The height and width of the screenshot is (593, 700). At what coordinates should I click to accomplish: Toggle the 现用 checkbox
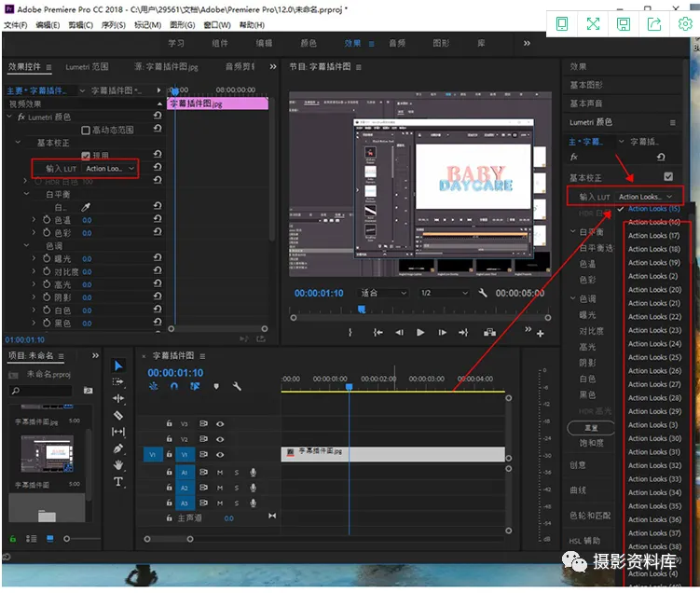pos(86,156)
